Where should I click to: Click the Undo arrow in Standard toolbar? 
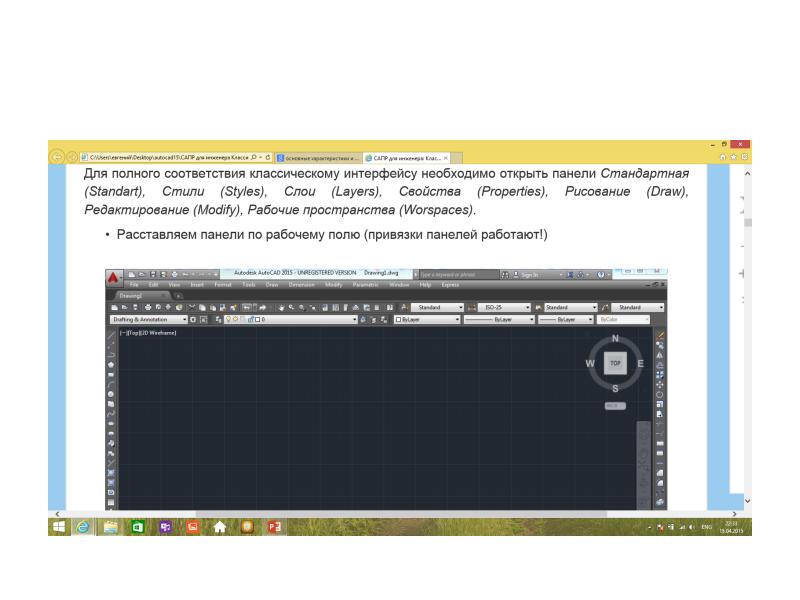coord(247,307)
